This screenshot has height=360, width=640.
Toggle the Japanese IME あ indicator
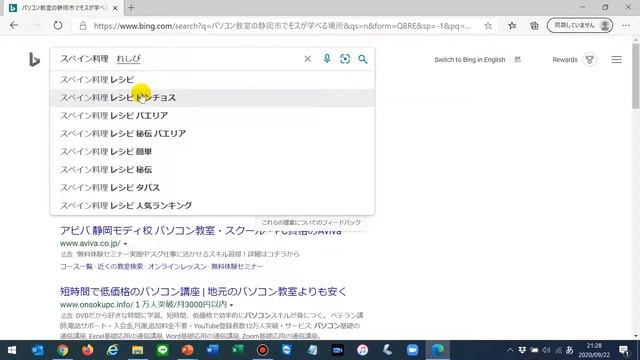[x=569, y=350]
